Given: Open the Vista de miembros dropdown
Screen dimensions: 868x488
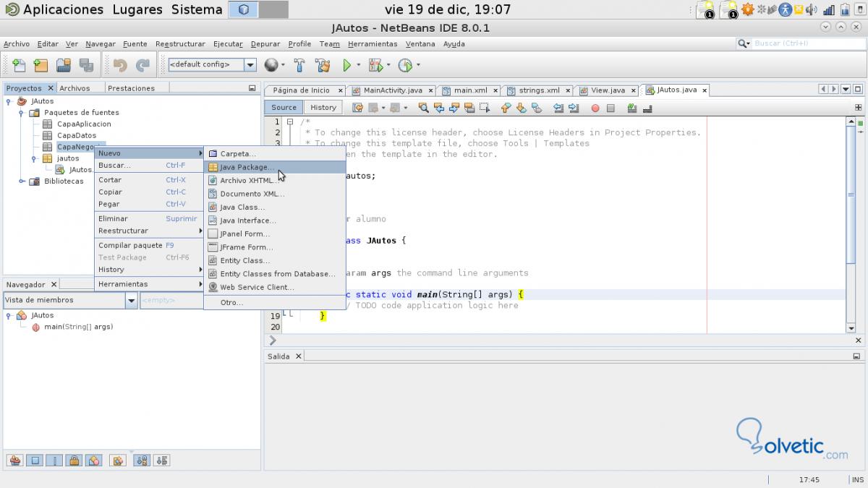Looking at the screenshot, I should pyautogui.click(x=131, y=300).
